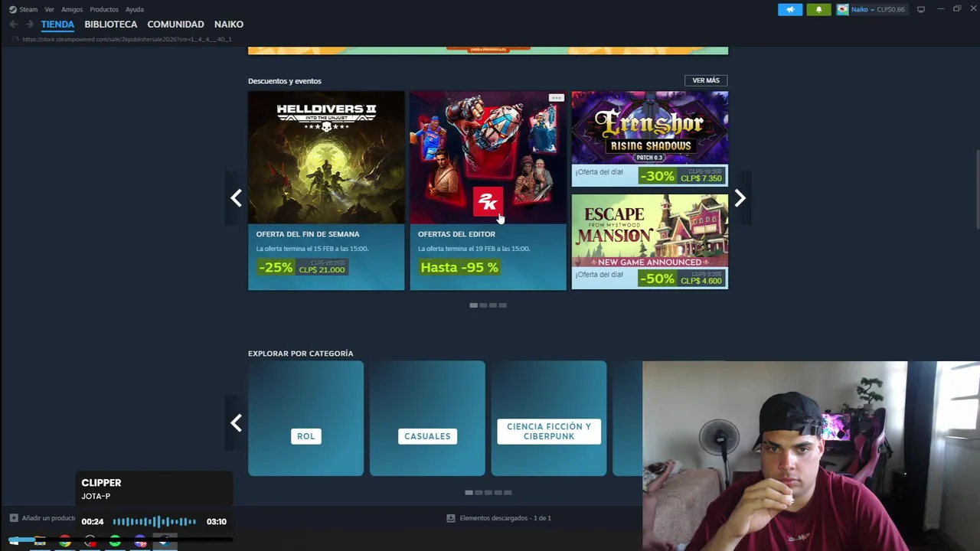This screenshot has width=980, height=551.
Task: Click the Helldivers -25% discount price block
Action: (x=302, y=267)
